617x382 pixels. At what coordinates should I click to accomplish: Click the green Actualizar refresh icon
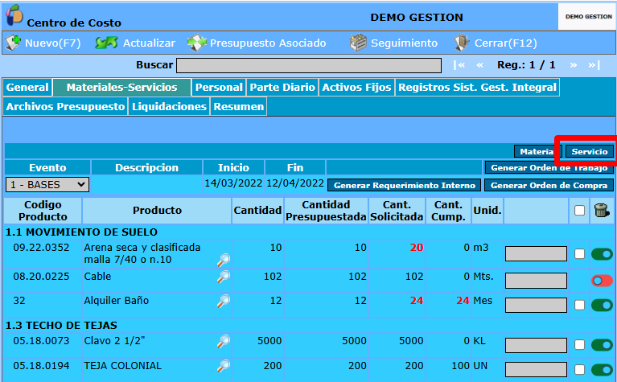click(106, 42)
